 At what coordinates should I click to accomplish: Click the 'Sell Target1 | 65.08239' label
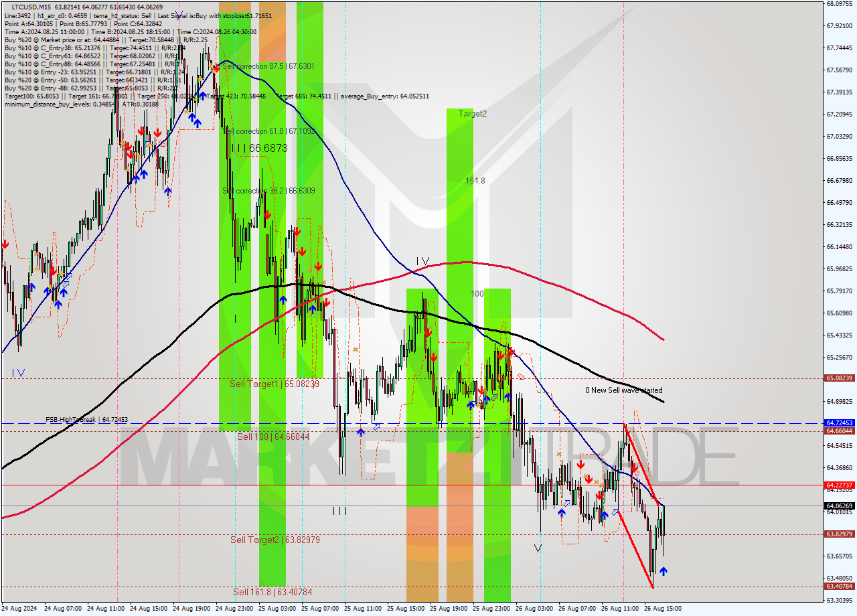point(274,384)
